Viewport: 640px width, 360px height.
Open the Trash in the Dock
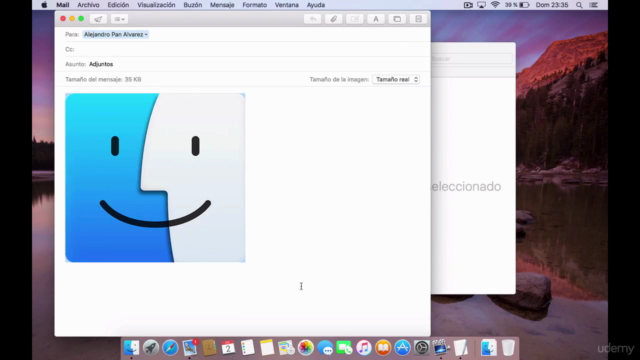508,348
